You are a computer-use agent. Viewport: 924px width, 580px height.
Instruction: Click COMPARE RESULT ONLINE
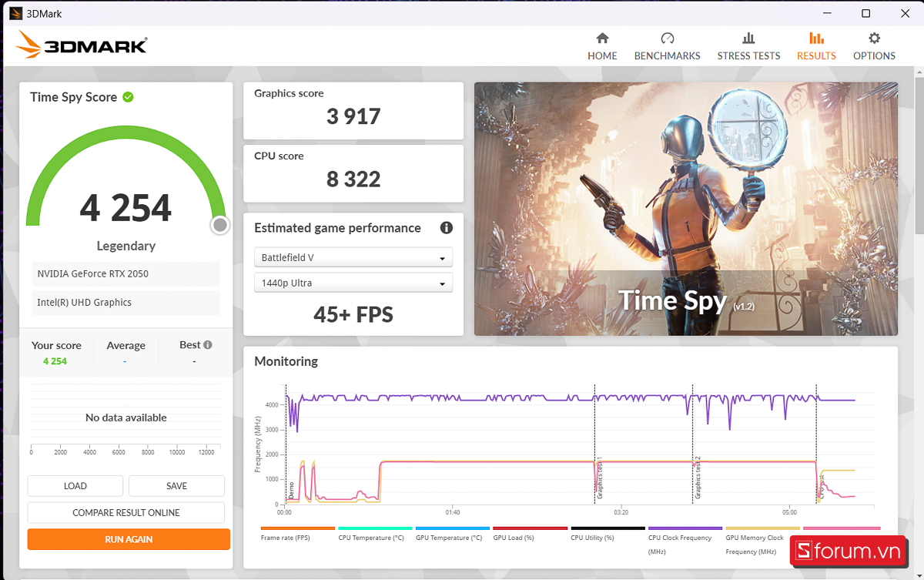coord(126,513)
